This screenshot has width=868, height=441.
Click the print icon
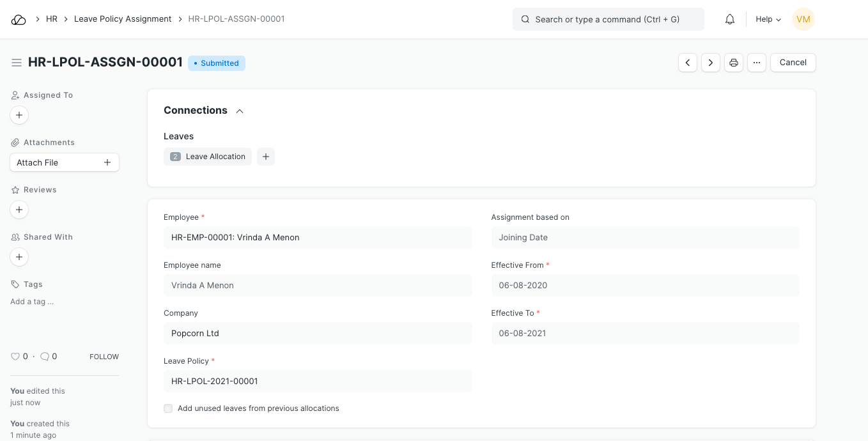click(733, 63)
